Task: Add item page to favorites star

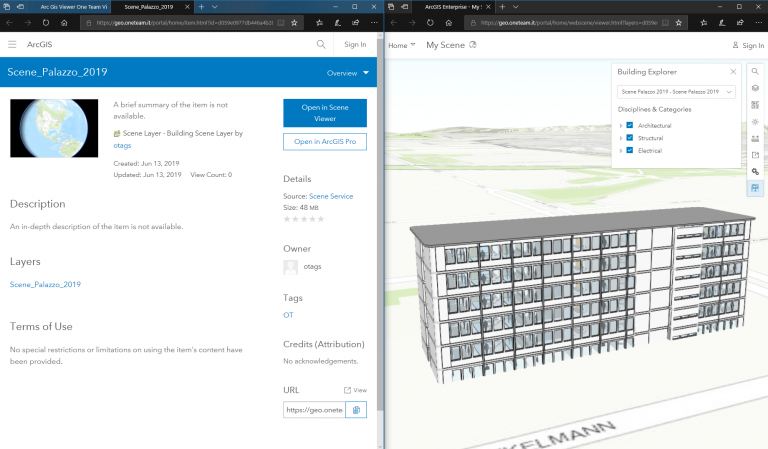Action: (x=294, y=23)
